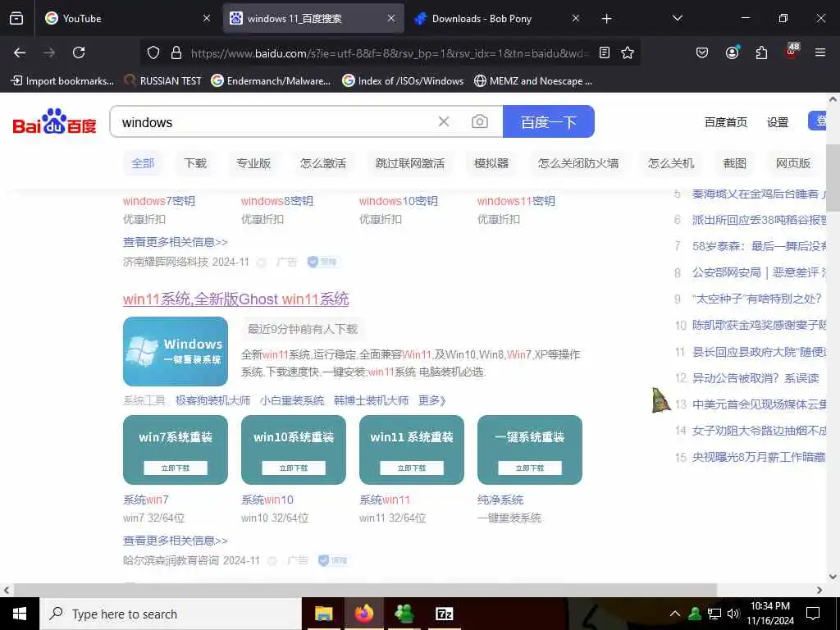Open the RUSSIAN TEST bookmark
Viewport: 840px width, 630px height.
163,81
